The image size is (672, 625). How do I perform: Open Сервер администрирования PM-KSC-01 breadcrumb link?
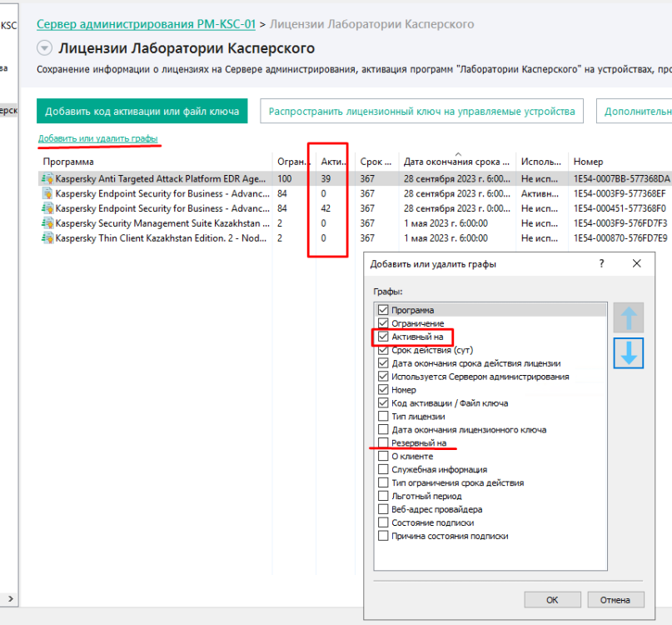[x=146, y=24]
